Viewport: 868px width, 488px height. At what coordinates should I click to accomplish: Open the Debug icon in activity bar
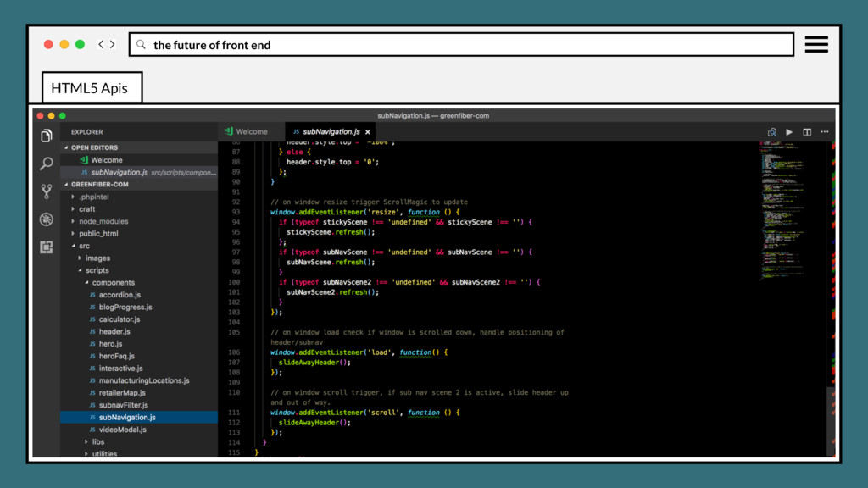47,219
